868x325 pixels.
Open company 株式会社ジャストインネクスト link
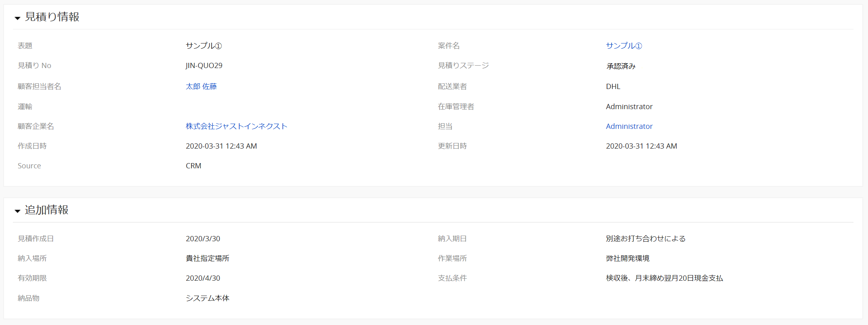click(236, 126)
